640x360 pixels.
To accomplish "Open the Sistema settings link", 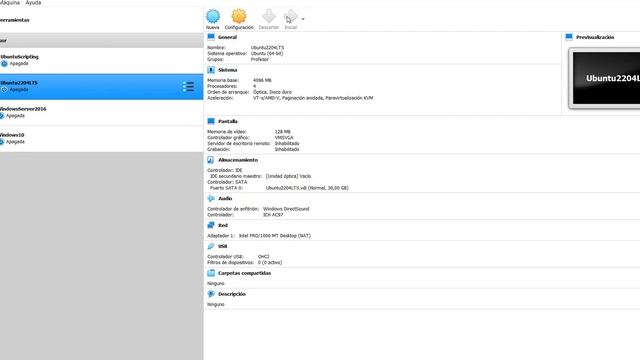I will pos(227,70).
